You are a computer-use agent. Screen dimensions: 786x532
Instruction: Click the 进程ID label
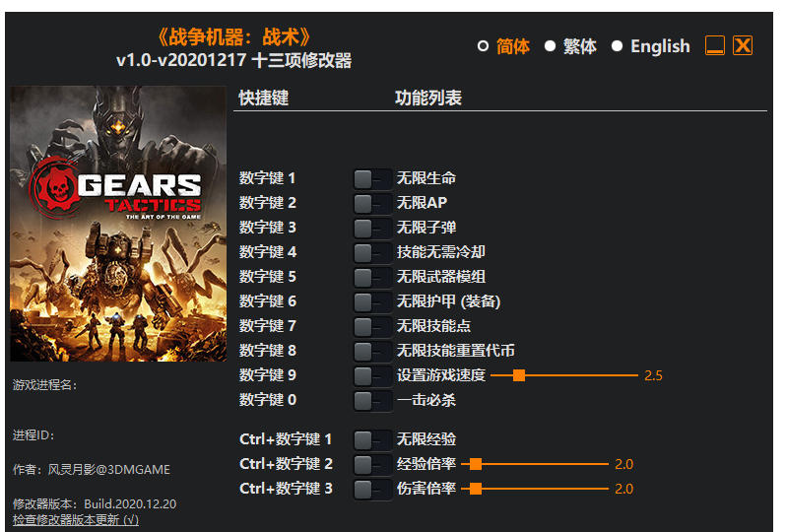(33, 435)
